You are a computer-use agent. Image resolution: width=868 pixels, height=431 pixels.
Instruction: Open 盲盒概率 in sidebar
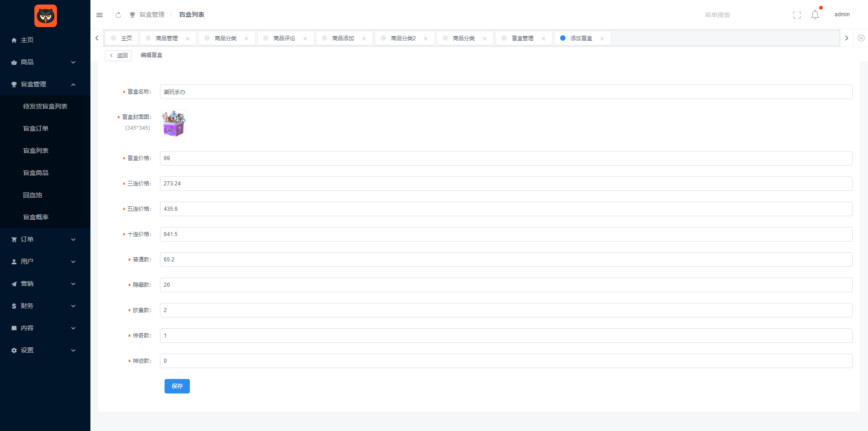[36, 217]
